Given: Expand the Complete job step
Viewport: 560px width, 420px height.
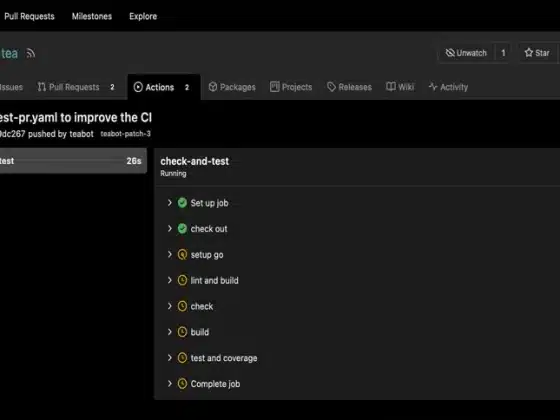Looking at the screenshot, I should (x=170, y=384).
